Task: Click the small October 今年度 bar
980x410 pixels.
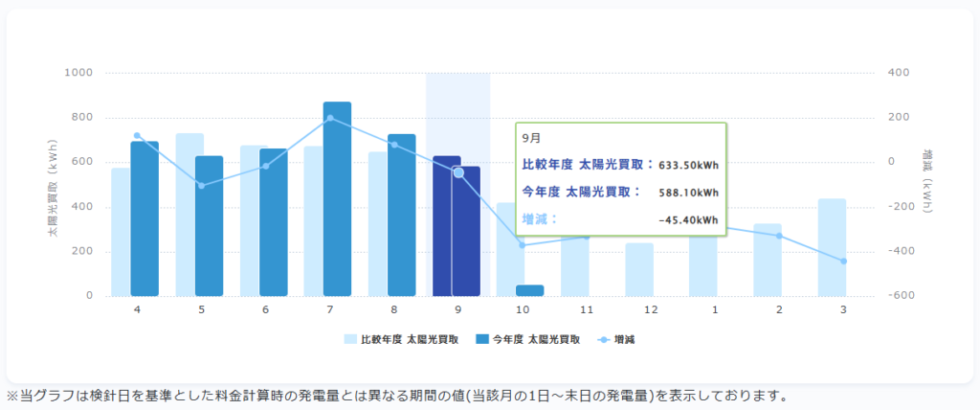Action: coord(529,290)
